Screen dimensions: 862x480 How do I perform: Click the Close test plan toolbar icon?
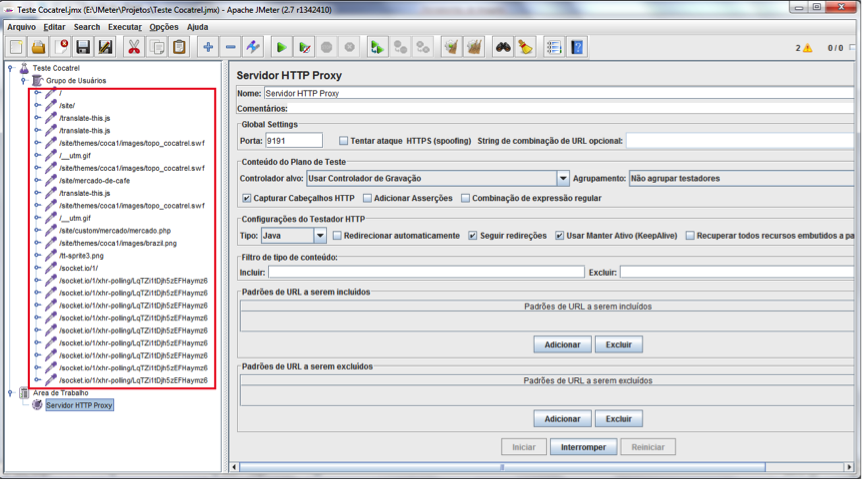pos(61,47)
